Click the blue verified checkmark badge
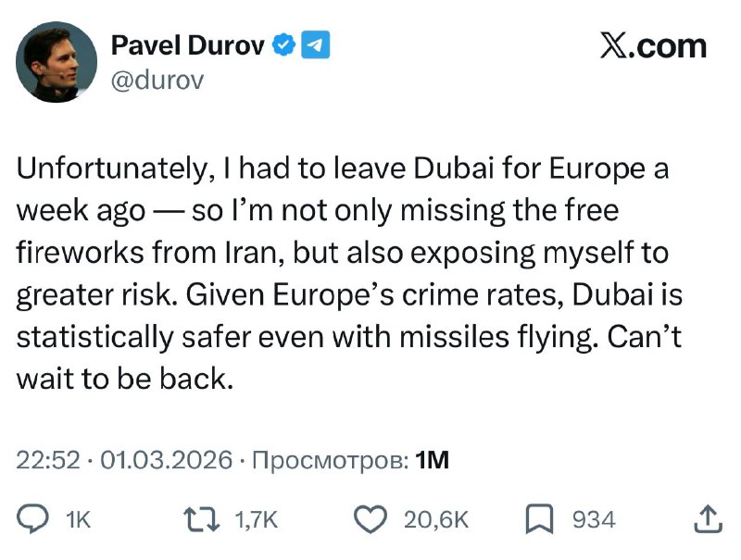This screenshot has width=741, height=560. pos(285,44)
